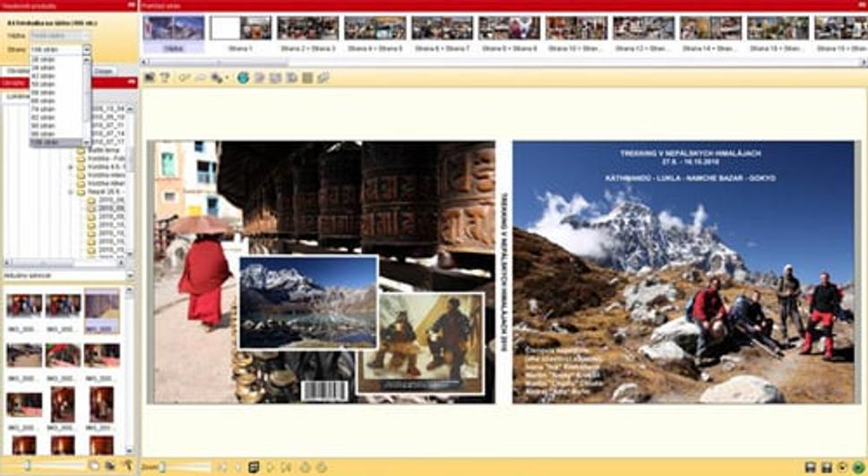Switch to the Dizajn tab
This screenshot has height=476, width=868.
click(x=103, y=71)
